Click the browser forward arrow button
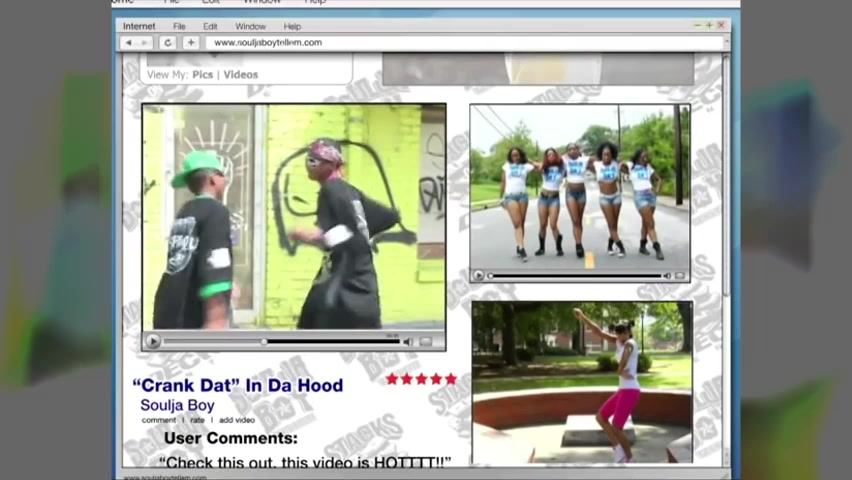This screenshot has width=852, height=480. 145,42
